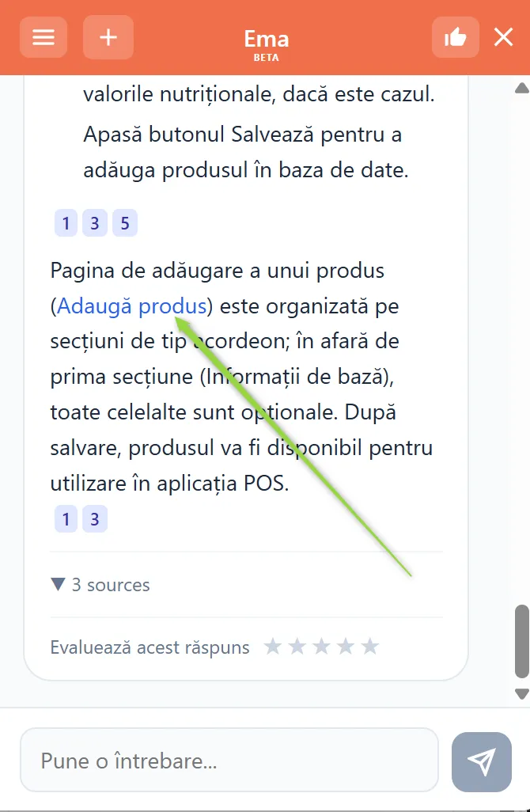
Task: Open citation 1 in the upper badge row
Action: 66,223
